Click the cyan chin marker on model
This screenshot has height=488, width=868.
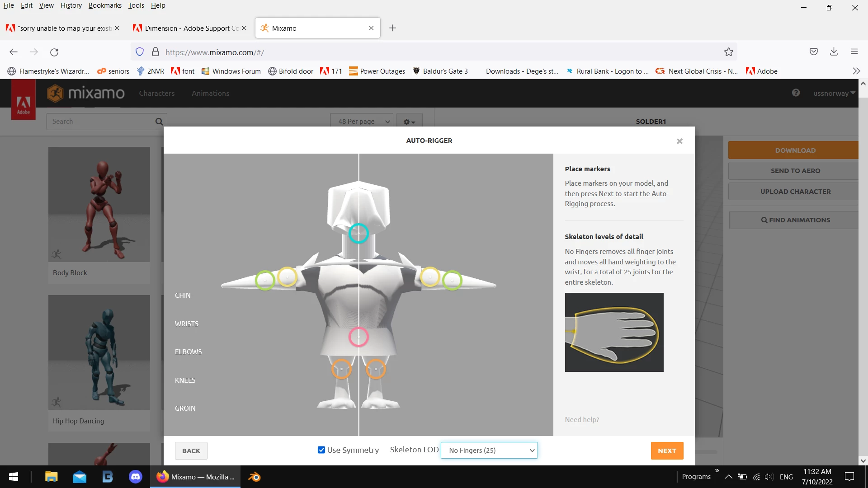pos(359,234)
